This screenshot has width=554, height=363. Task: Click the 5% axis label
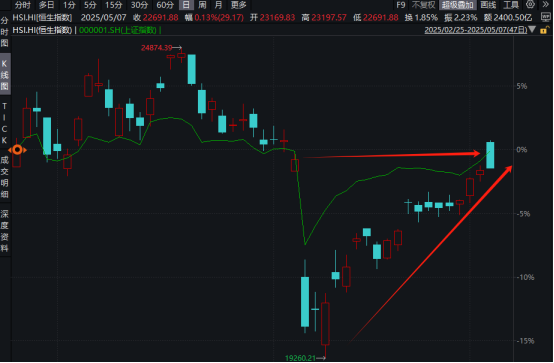[522, 86]
